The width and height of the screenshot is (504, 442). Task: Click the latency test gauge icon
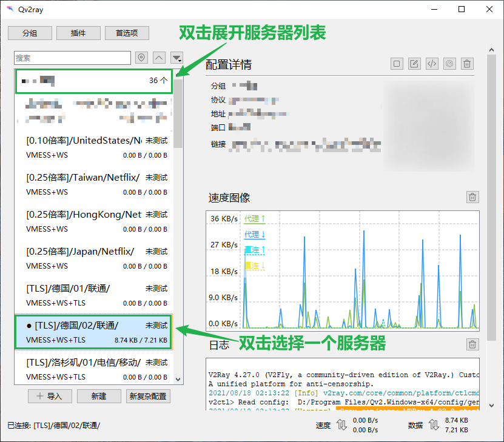pos(449,64)
